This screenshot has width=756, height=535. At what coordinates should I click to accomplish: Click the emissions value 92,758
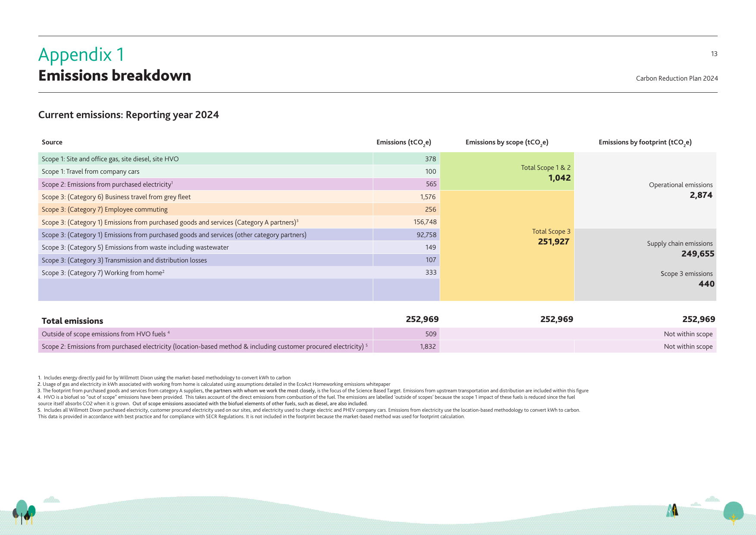point(427,235)
